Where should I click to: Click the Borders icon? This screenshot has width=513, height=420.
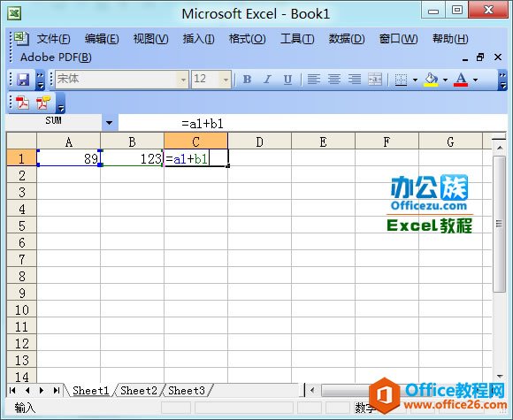coord(401,80)
